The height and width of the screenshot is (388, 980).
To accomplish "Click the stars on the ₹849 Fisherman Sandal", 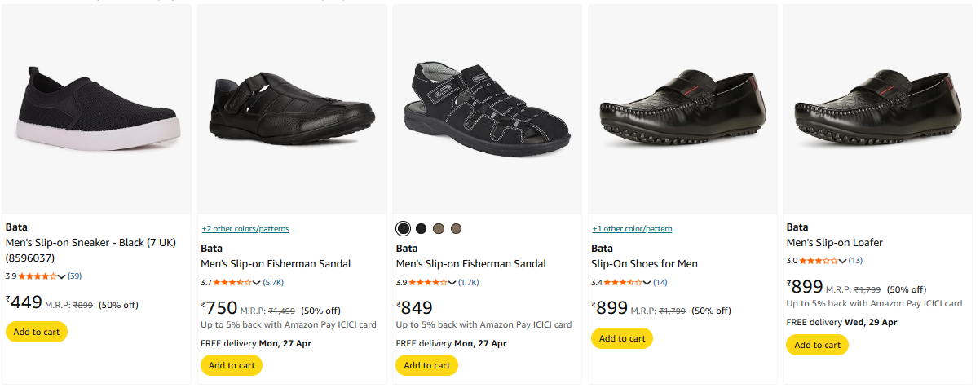I will click(428, 283).
